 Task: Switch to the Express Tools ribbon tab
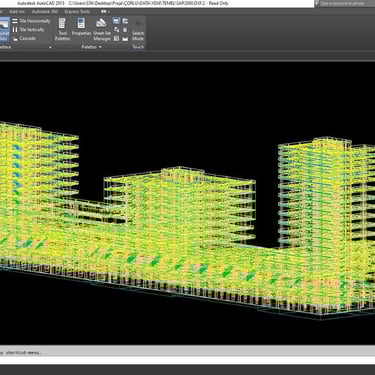77,11
